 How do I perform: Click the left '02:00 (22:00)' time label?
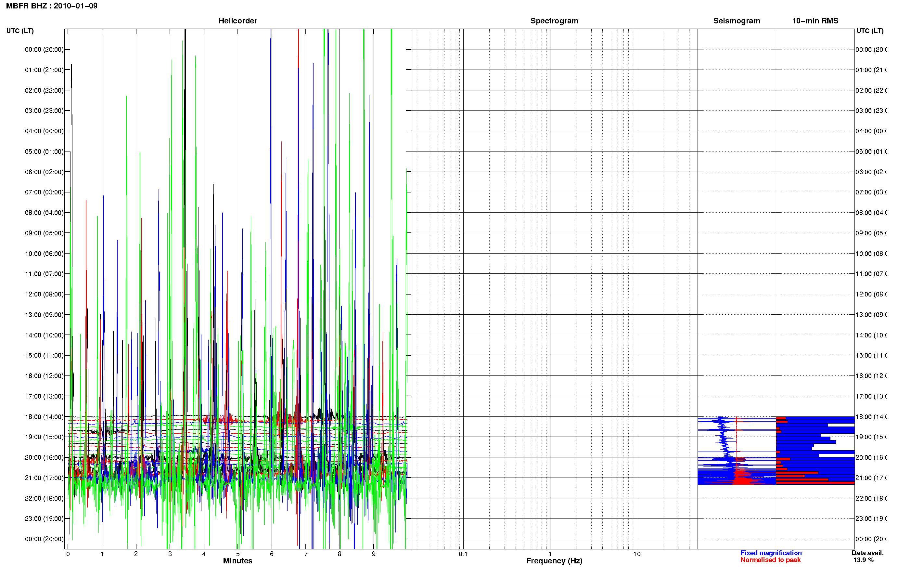tap(44, 90)
